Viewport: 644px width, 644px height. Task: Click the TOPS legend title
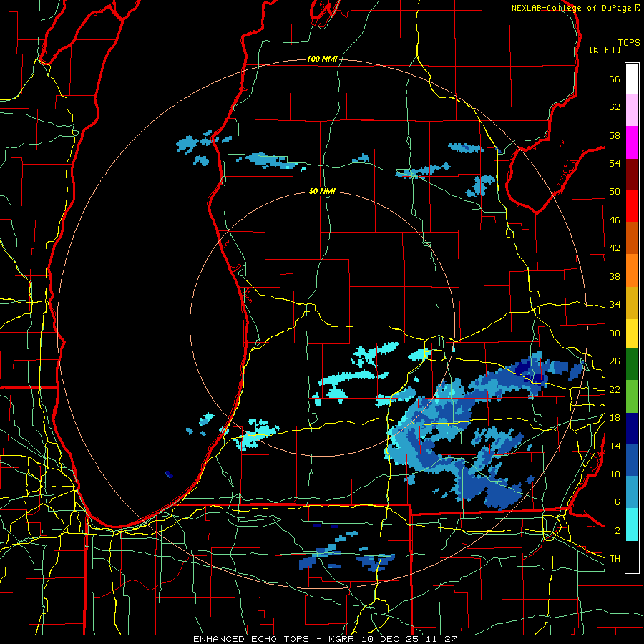[x=629, y=42]
